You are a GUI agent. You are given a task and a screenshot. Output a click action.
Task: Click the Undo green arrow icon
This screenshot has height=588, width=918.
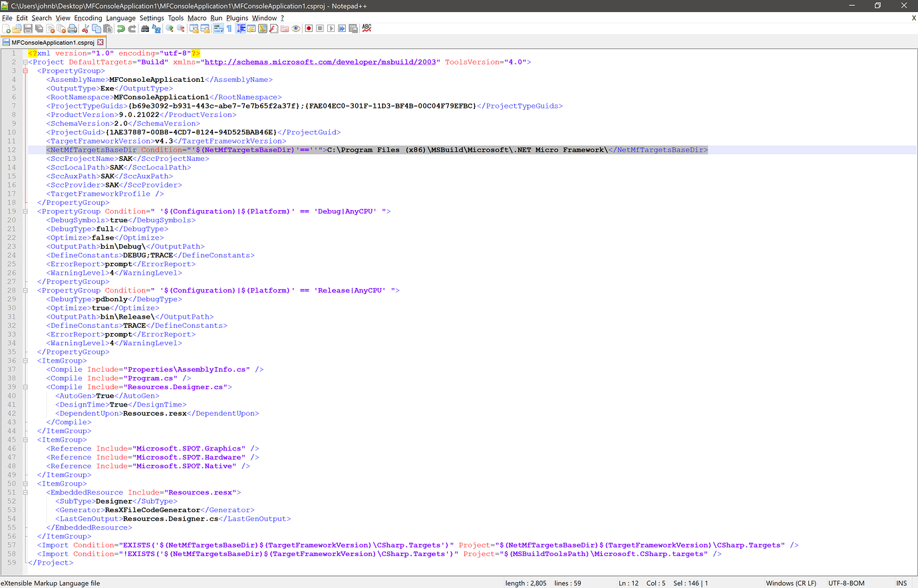[x=120, y=29]
